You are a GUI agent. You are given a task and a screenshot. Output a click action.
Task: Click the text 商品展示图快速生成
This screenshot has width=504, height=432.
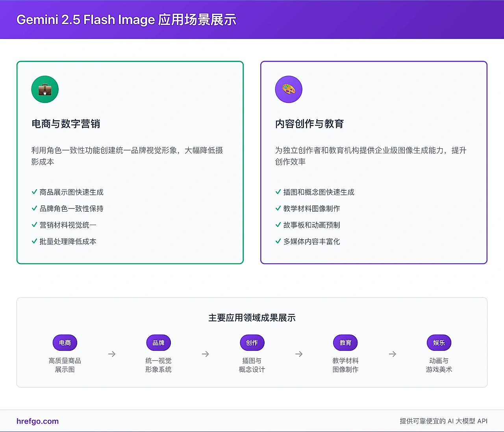(x=71, y=192)
